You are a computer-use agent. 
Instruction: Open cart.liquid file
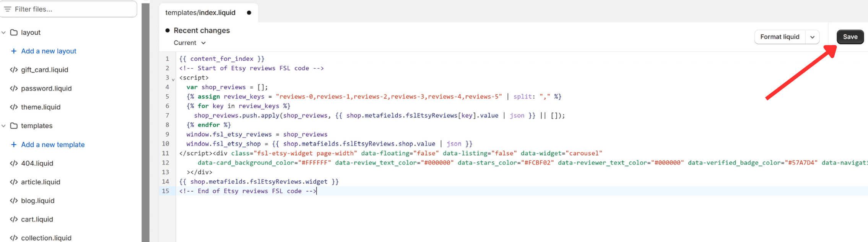tap(37, 219)
